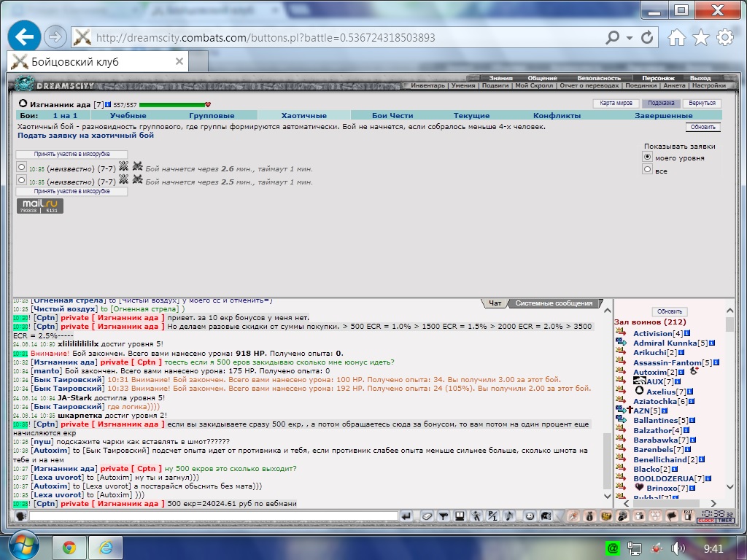Open the browser settings gear
Viewport: 747px width, 560px height.
tap(725, 37)
